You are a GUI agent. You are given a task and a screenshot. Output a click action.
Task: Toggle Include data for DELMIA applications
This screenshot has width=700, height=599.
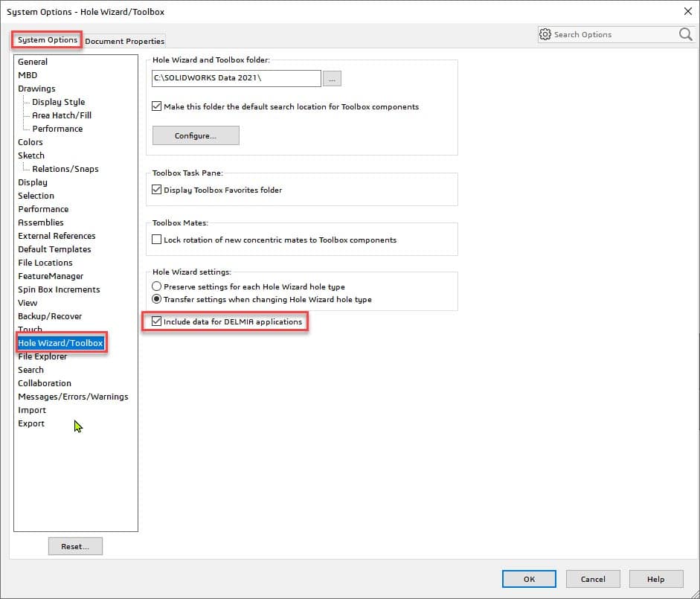pyautogui.click(x=156, y=321)
